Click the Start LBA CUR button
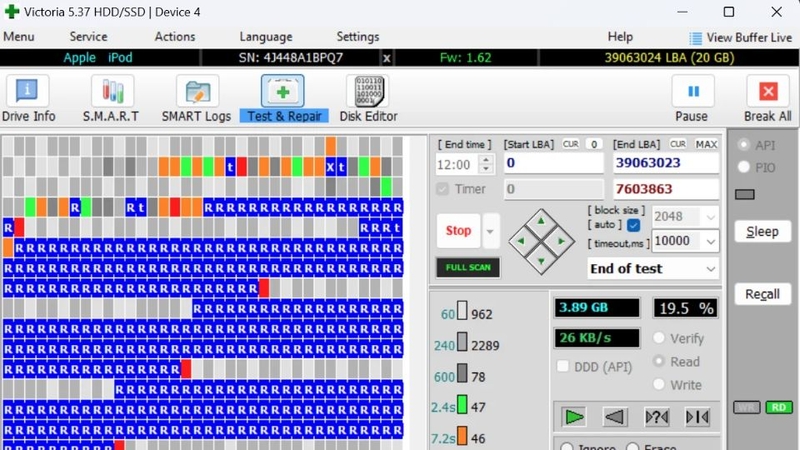The width and height of the screenshot is (800, 450). (x=570, y=144)
